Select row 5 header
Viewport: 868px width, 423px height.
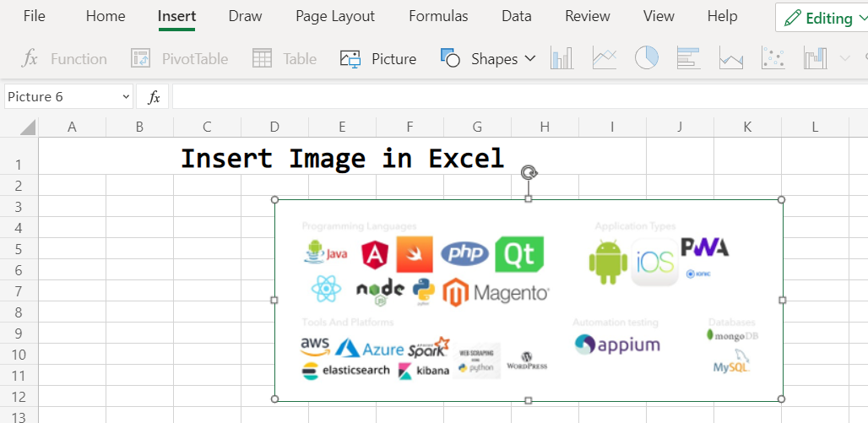pyautogui.click(x=19, y=248)
